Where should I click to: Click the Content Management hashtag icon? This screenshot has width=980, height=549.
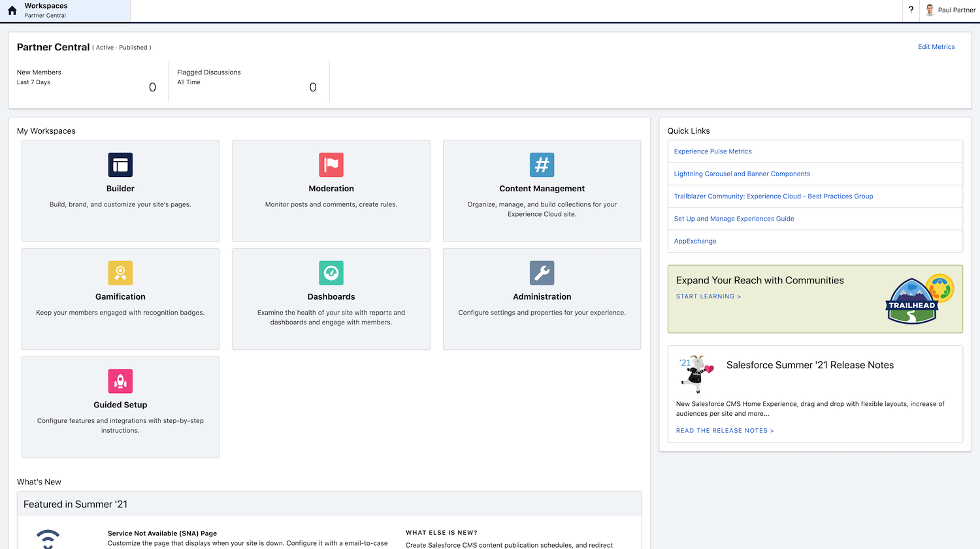click(542, 165)
